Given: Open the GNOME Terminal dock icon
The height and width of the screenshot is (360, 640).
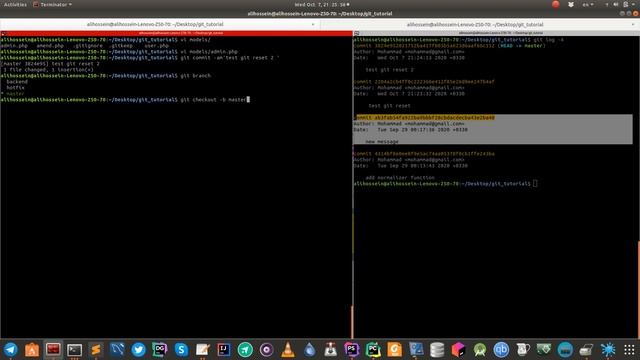Looking at the screenshot, I should point(74,350).
